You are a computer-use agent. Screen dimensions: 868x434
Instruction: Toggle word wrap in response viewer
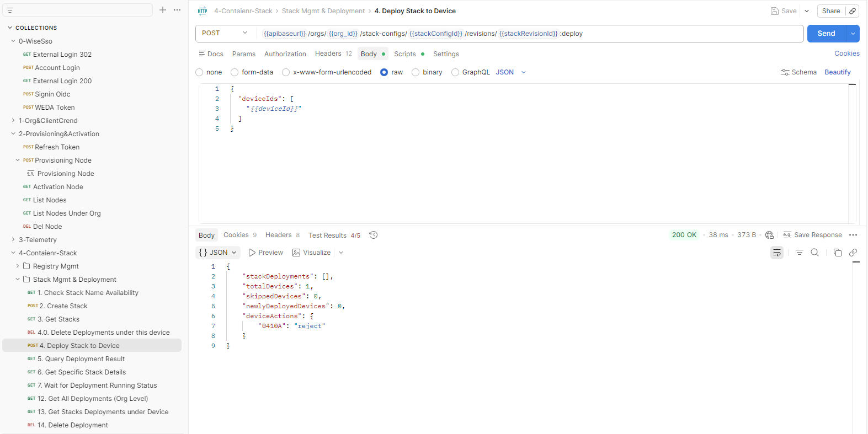coord(777,253)
